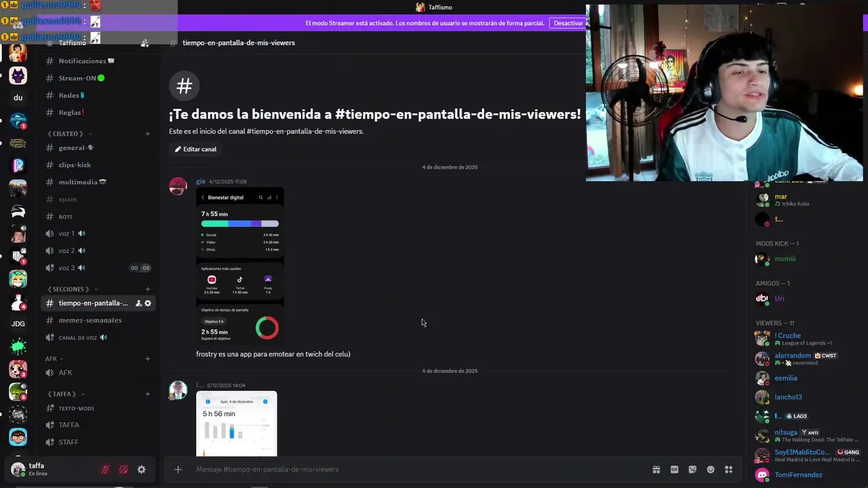Collapse the TAFFA category
868x488 pixels.
65,394
